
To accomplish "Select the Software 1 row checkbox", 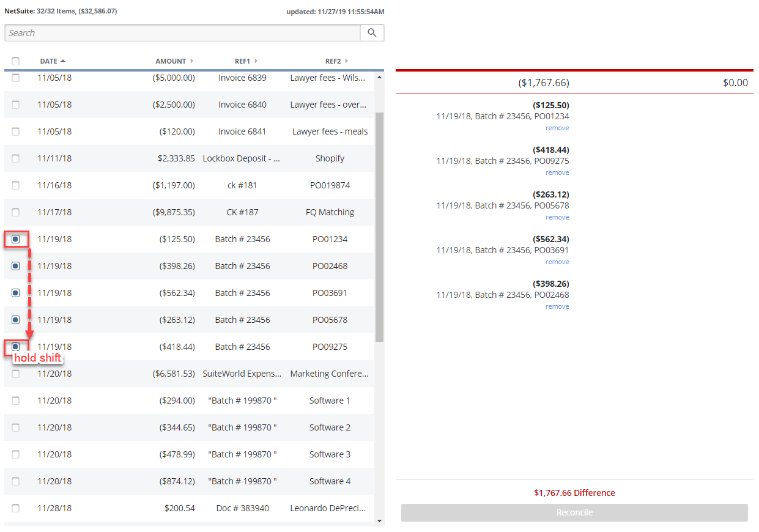I will click(x=16, y=401).
